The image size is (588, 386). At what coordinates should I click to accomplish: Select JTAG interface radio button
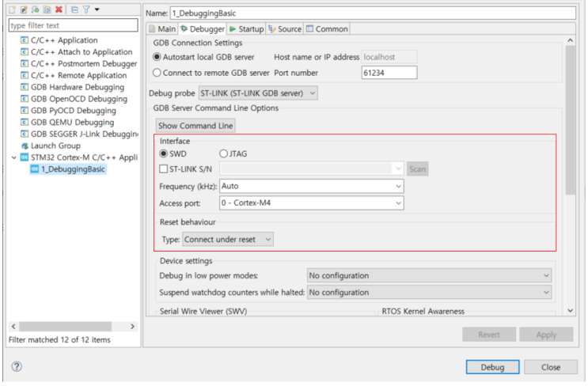pos(233,153)
